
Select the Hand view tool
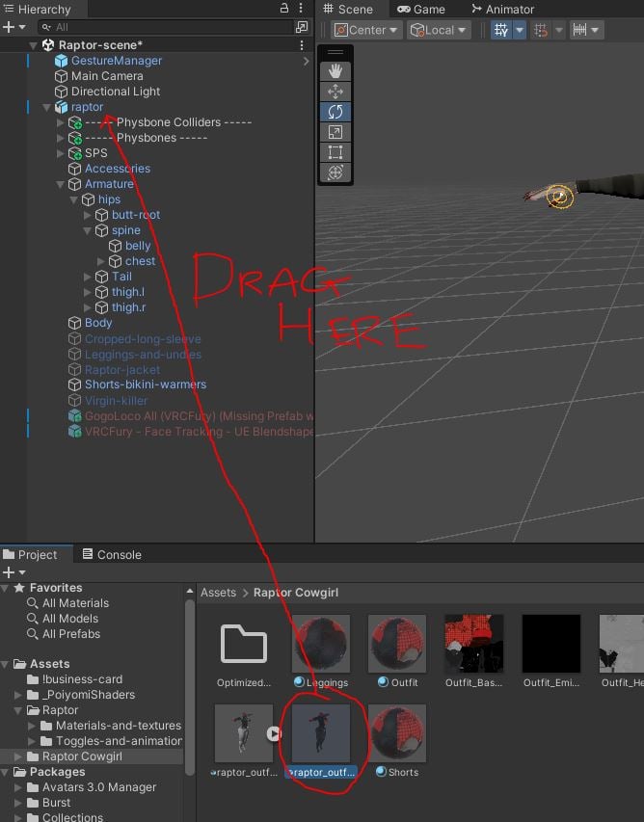point(335,71)
